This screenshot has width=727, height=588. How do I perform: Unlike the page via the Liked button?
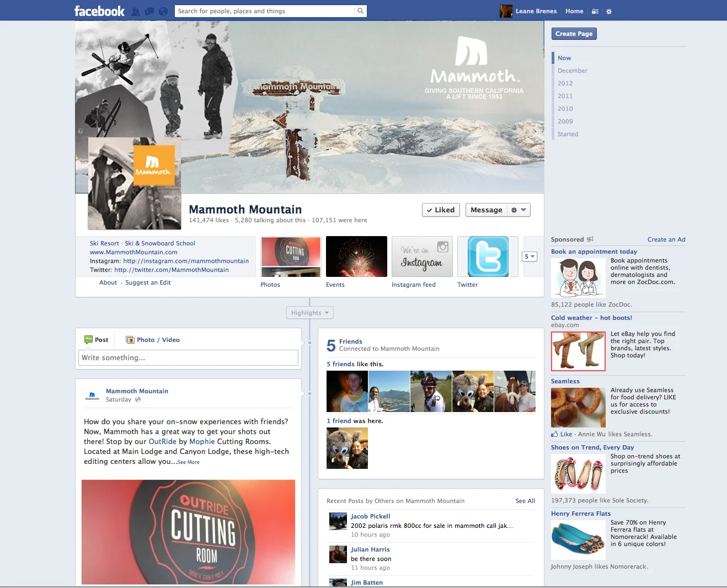(x=441, y=210)
